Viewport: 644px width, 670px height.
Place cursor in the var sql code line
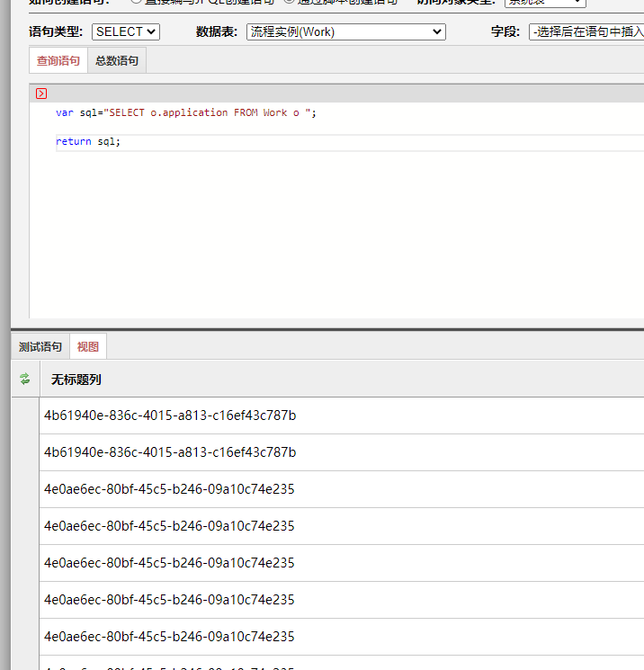pos(186,112)
